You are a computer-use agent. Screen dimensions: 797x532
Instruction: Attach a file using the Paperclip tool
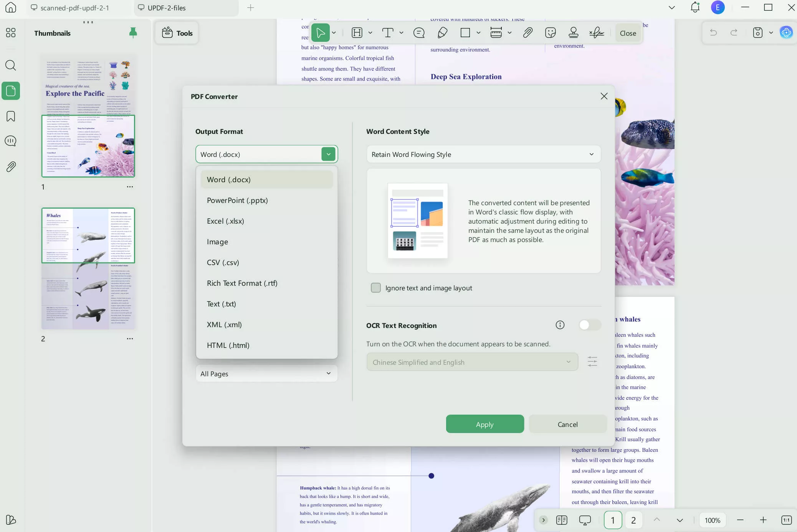coord(527,33)
